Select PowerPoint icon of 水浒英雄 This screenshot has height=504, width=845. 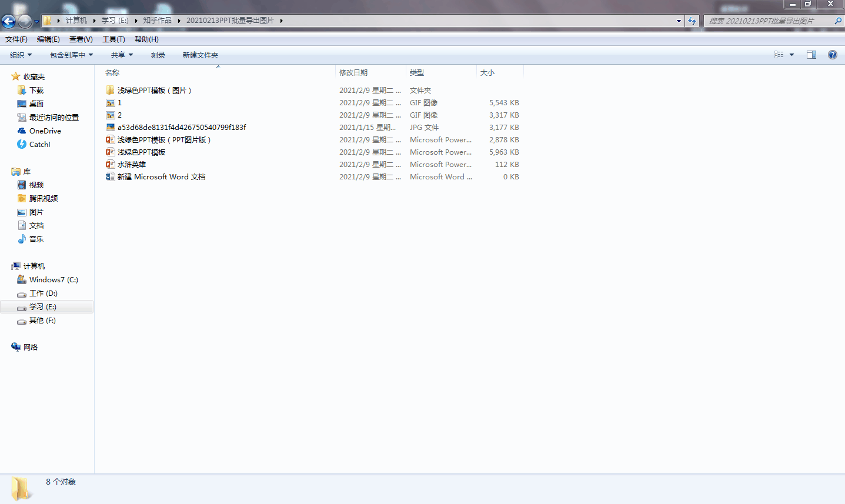click(x=110, y=165)
